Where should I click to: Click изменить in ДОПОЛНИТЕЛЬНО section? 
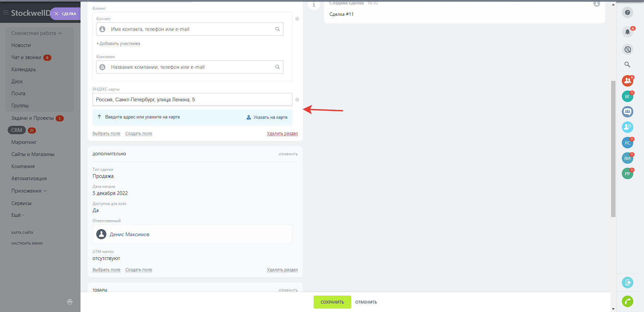pos(288,154)
